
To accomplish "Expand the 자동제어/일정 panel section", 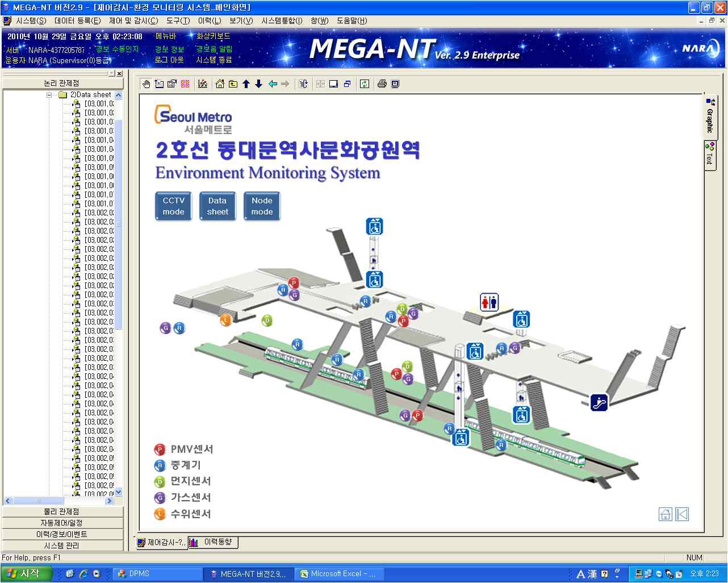I will pyautogui.click(x=62, y=523).
